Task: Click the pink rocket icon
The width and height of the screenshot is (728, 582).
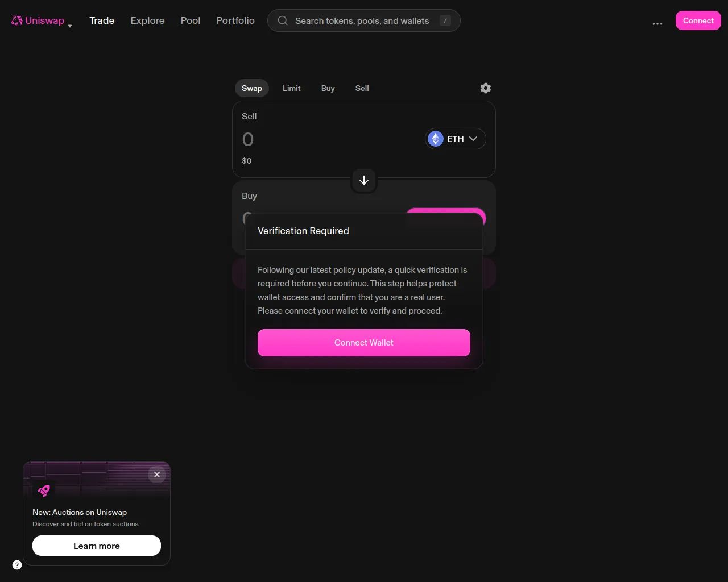Action: coord(44,490)
